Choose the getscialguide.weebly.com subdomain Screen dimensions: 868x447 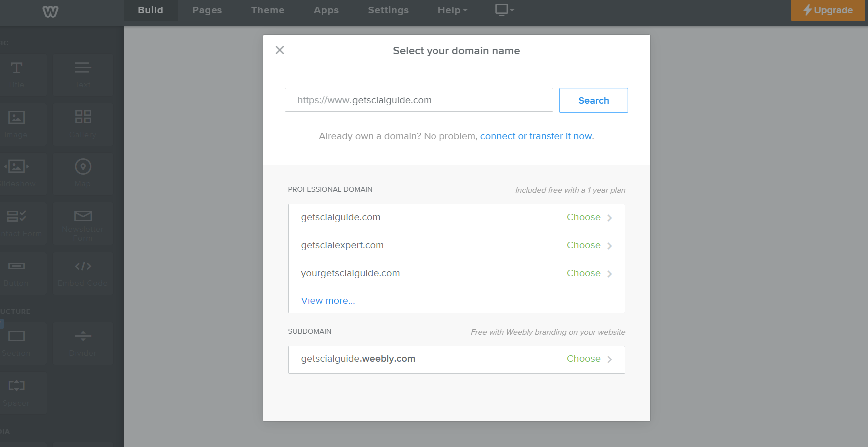pos(589,359)
